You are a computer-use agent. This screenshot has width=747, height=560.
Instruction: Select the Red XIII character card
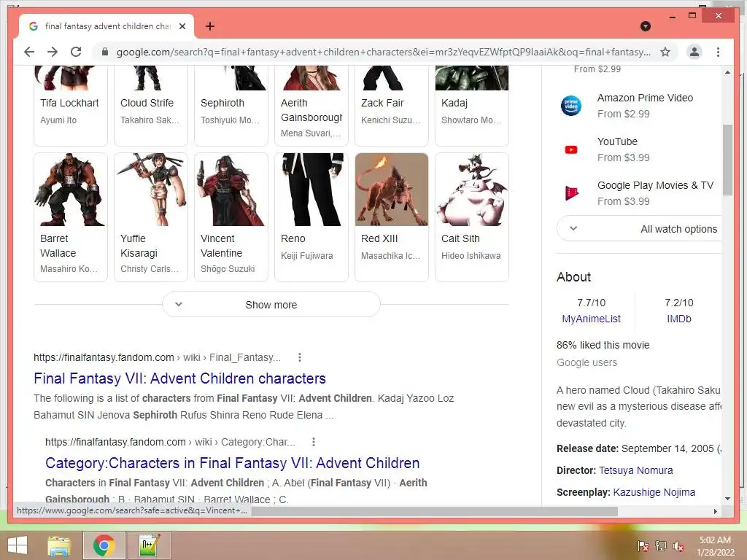[x=392, y=217]
